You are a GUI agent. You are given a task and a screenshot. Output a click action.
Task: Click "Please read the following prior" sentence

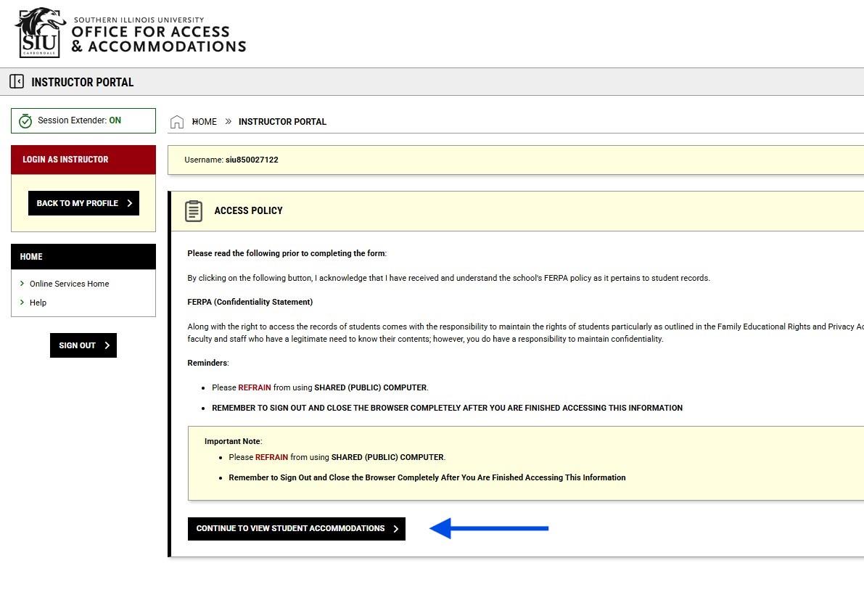click(x=287, y=253)
